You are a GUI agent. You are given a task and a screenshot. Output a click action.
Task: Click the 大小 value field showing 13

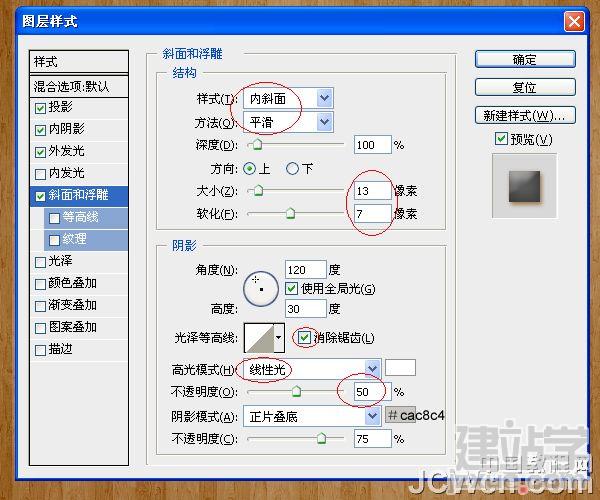373,191
